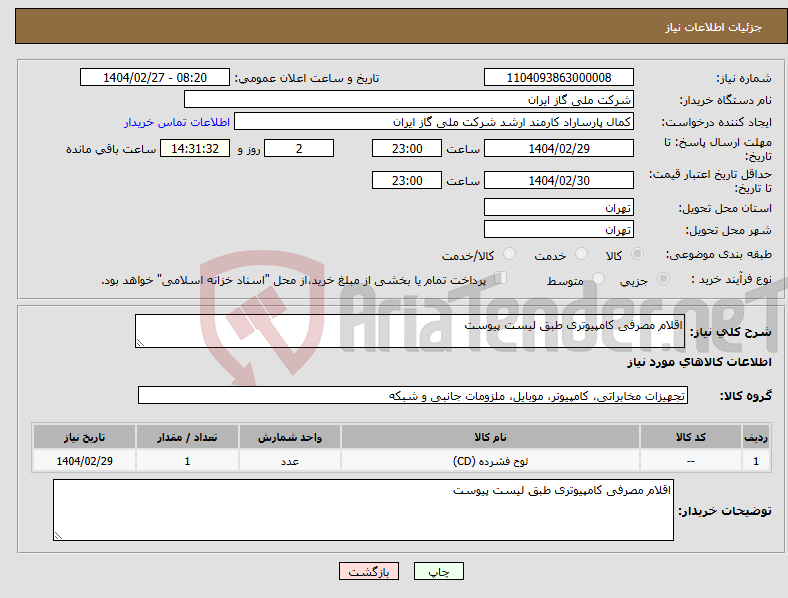The width and height of the screenshot is (788, 598).
Task: Click the اطلاعات کالاهای مورد نیاز heading
Action: click(x=699, y=362)
